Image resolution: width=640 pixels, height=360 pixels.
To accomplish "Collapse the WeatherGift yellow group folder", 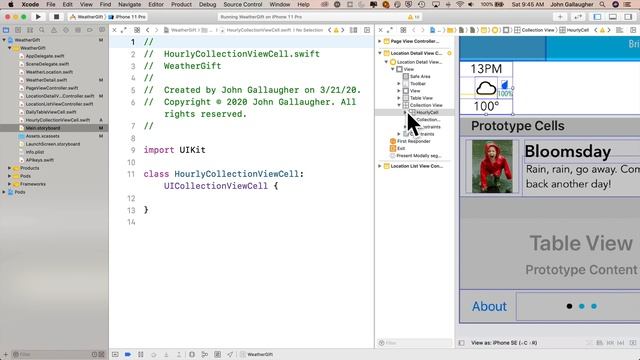I will tap(9, 48).
